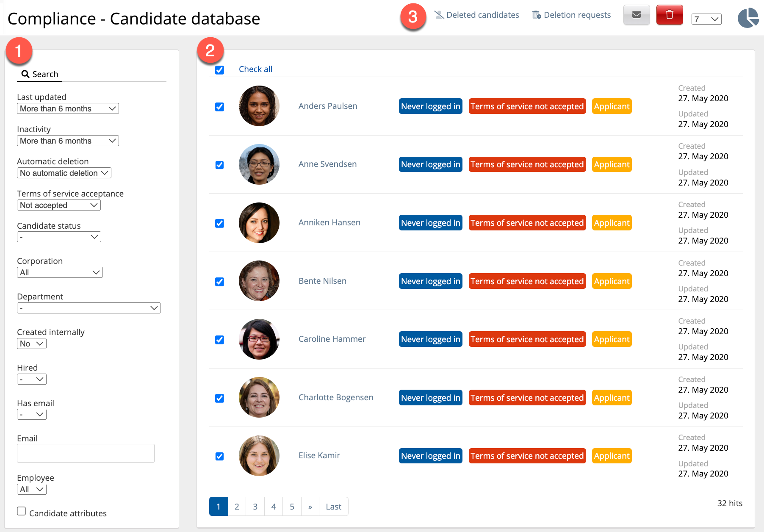Jump to the Last results page

point(333,507)
